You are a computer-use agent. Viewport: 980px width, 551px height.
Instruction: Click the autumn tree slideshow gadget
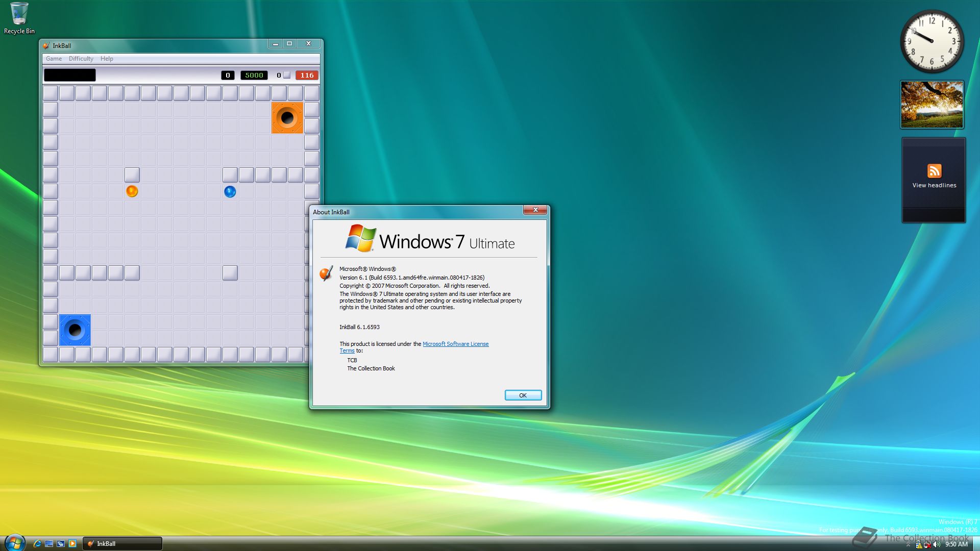coord(932,105)
